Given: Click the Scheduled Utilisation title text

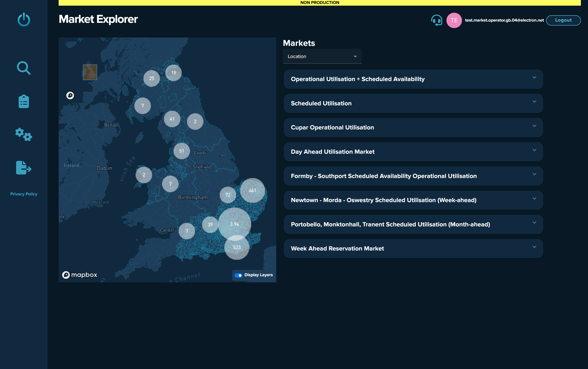Looking at the screenshot, I should pyautogui.click(x=321, y=103).
